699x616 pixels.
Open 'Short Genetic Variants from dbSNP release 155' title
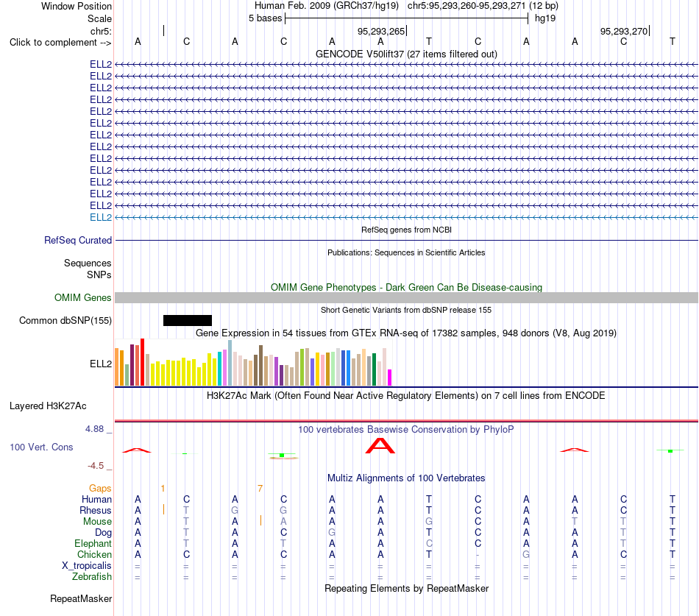406,310
